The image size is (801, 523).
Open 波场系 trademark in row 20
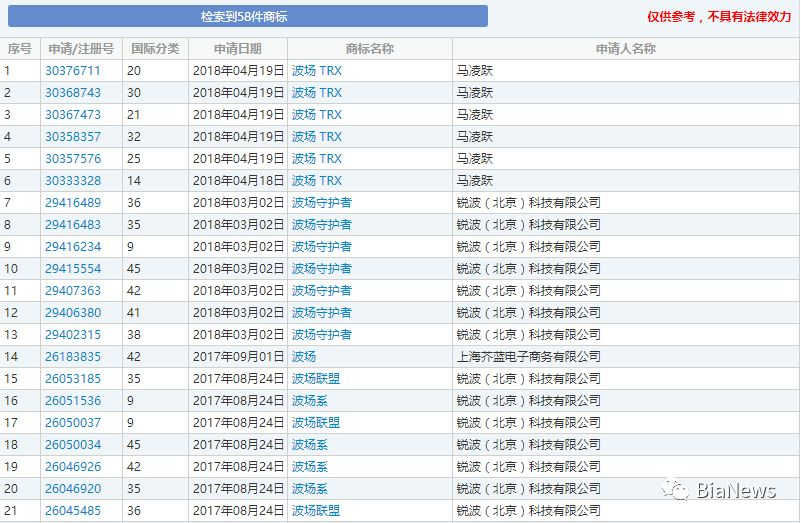click(x=310, y=488)
